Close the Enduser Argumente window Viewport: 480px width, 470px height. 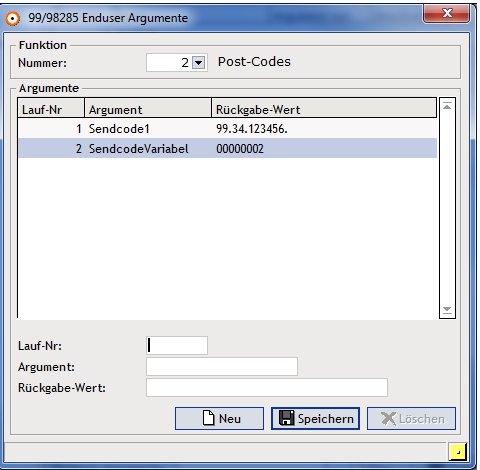tap(447, 13)
